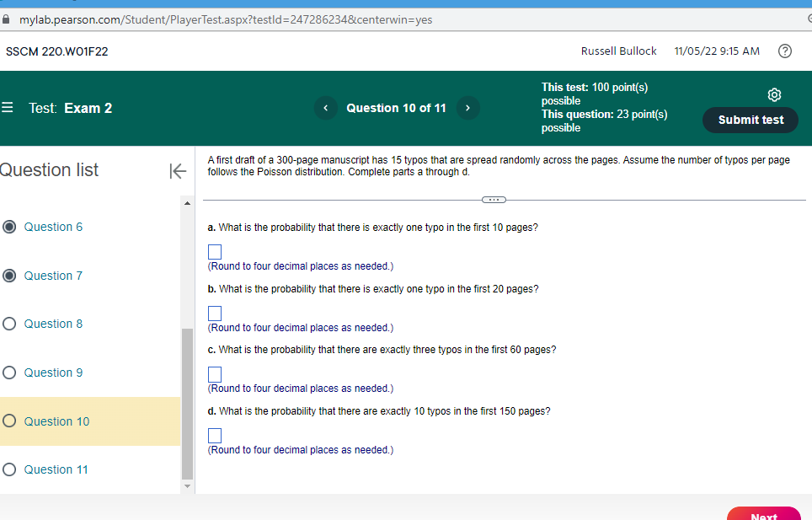Click the browser address bar URL

pyautogui.click(x=226, y=19)
